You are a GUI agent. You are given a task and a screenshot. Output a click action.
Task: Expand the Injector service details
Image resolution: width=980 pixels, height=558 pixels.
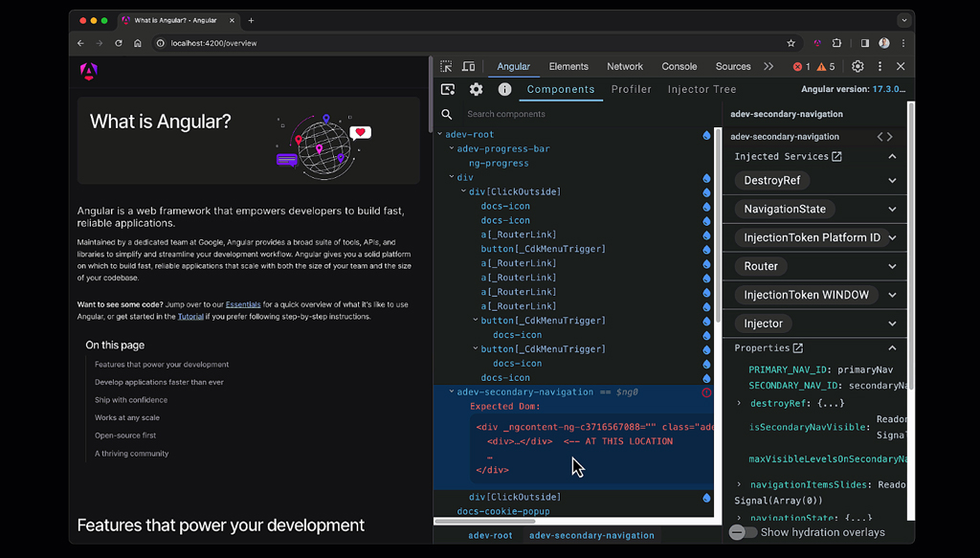(893, 324)
